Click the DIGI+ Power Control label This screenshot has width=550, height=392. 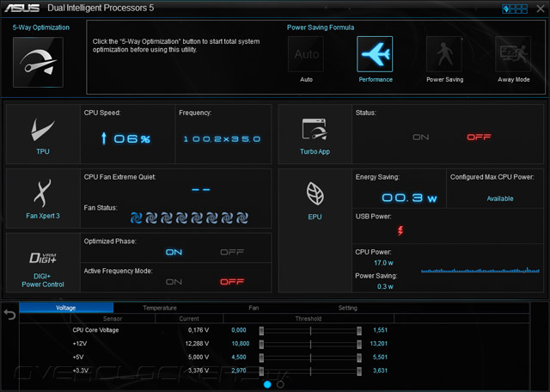pyautogui.click(x=43, y=280)
